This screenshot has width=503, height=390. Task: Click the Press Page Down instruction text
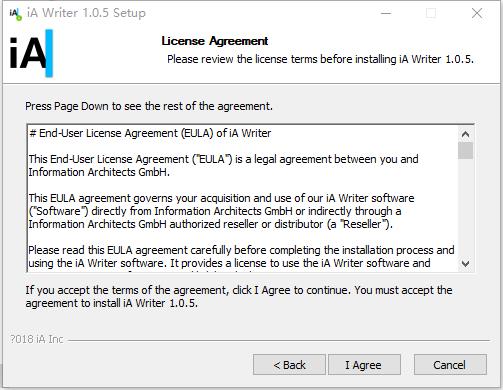[149, 106]
